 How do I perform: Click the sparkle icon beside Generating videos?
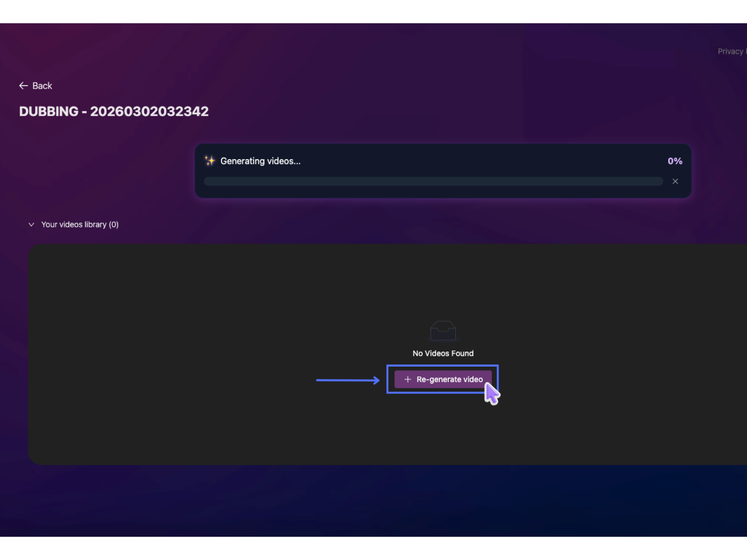point(210,161)
